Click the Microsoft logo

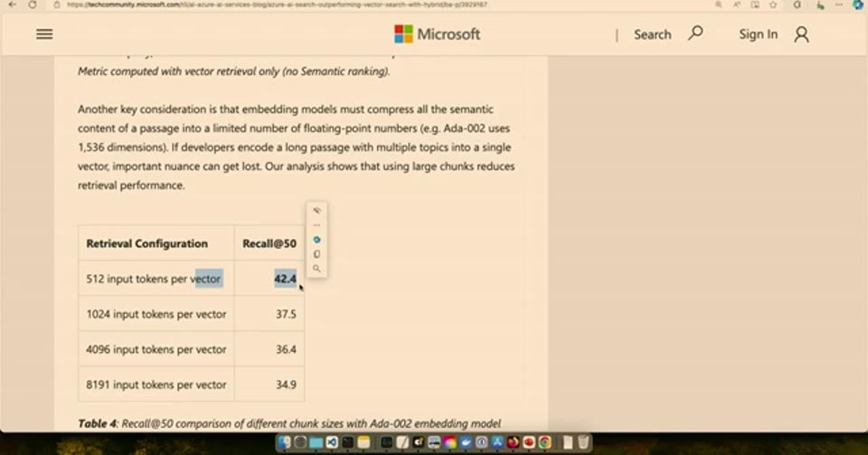[438, 34]
